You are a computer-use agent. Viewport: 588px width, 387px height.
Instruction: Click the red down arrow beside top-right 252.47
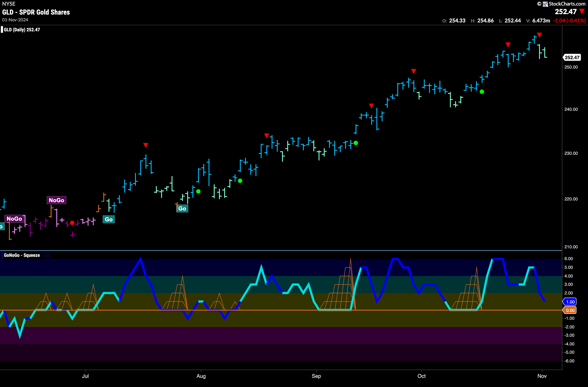coord(582,11)
